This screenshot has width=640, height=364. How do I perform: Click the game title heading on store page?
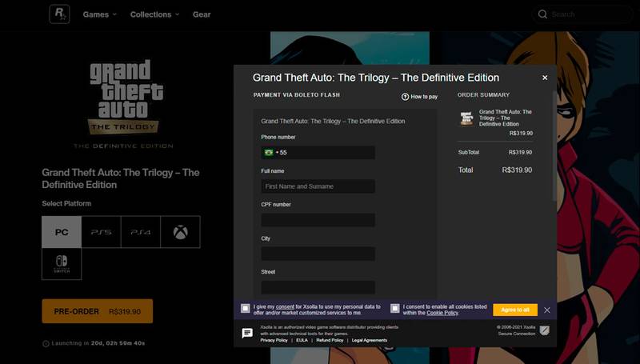coord(121,178)
